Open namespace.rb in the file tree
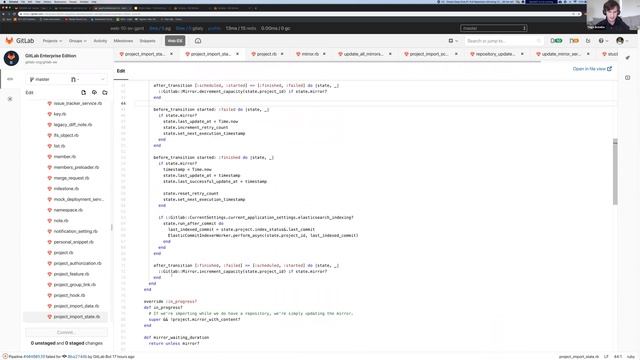640x360 pixels. tap(68, 210)
